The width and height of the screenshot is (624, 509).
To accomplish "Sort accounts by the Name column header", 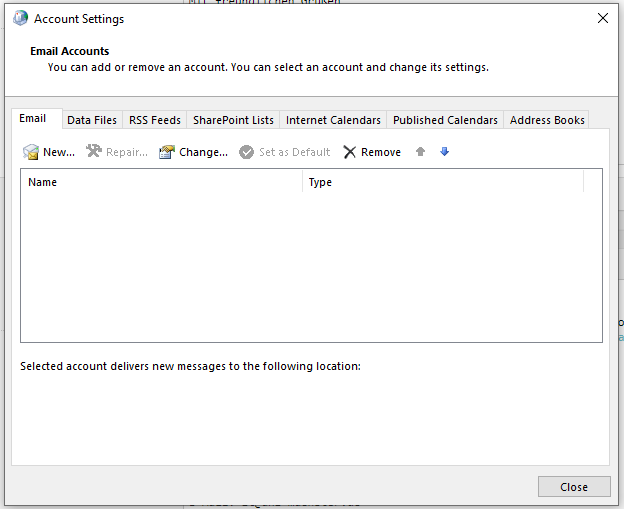I will click(160, 182).
